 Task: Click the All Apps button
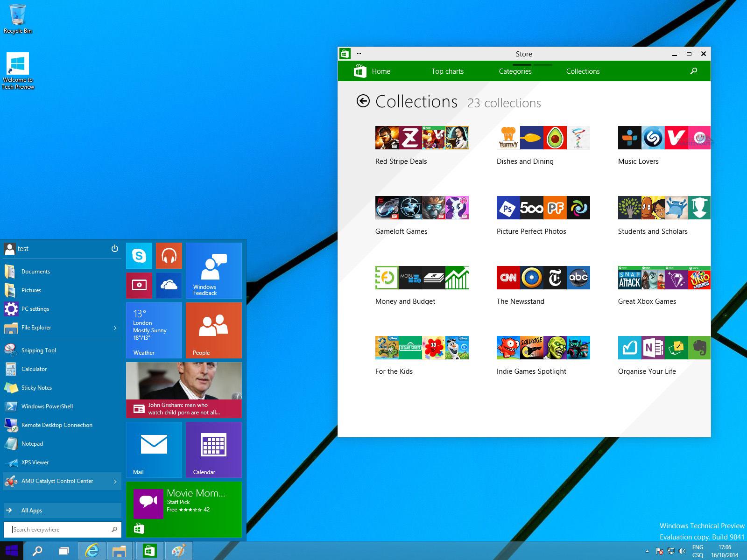[x=31, y=510]
